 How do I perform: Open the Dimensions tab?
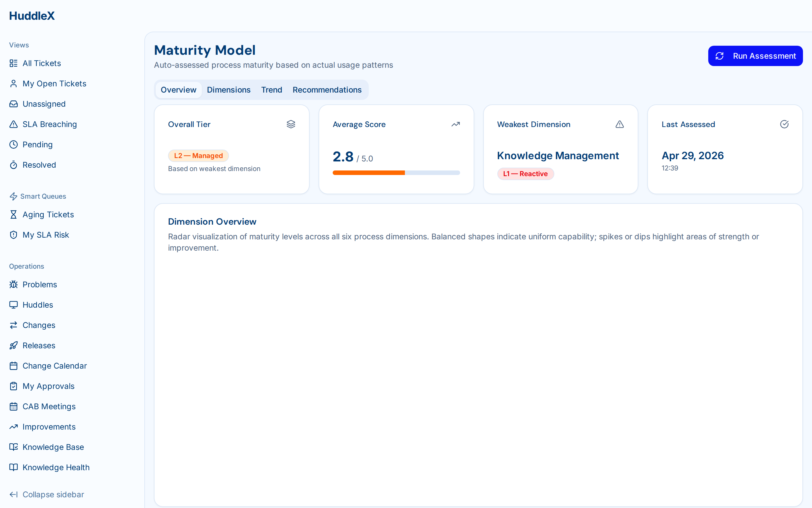[x=229, y=90]
